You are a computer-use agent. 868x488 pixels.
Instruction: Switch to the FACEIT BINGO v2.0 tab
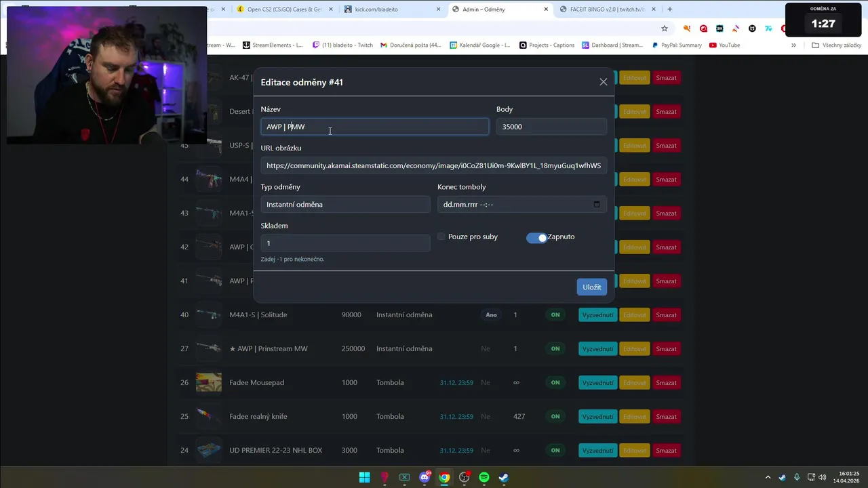click(x=608, y=9)
